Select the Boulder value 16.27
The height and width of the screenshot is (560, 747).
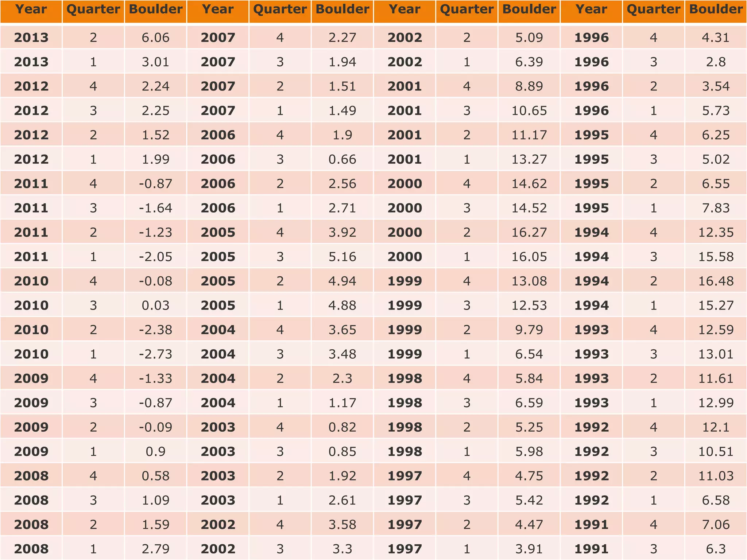[x=529, y=232]
